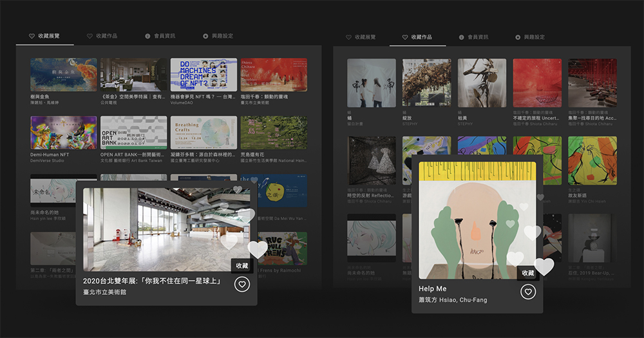Open the 樹與金魚 exhibition thumbnail
The image size is (644, 338).
coord(64,75)
